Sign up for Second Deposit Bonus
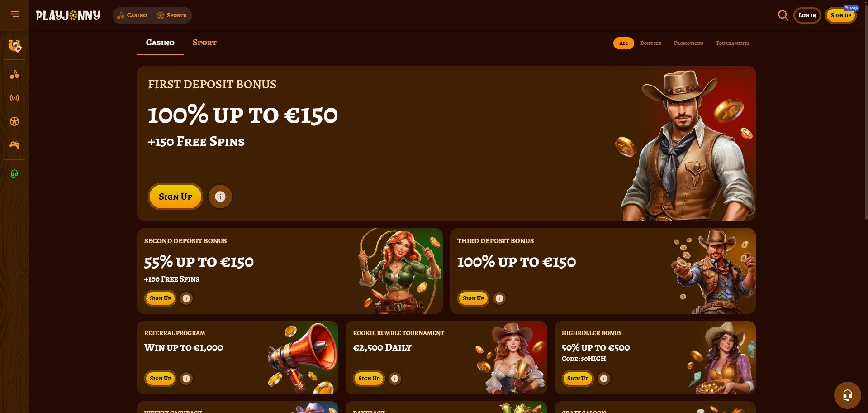The height and width of the screenshot is (413, 868). pos(161,298)
